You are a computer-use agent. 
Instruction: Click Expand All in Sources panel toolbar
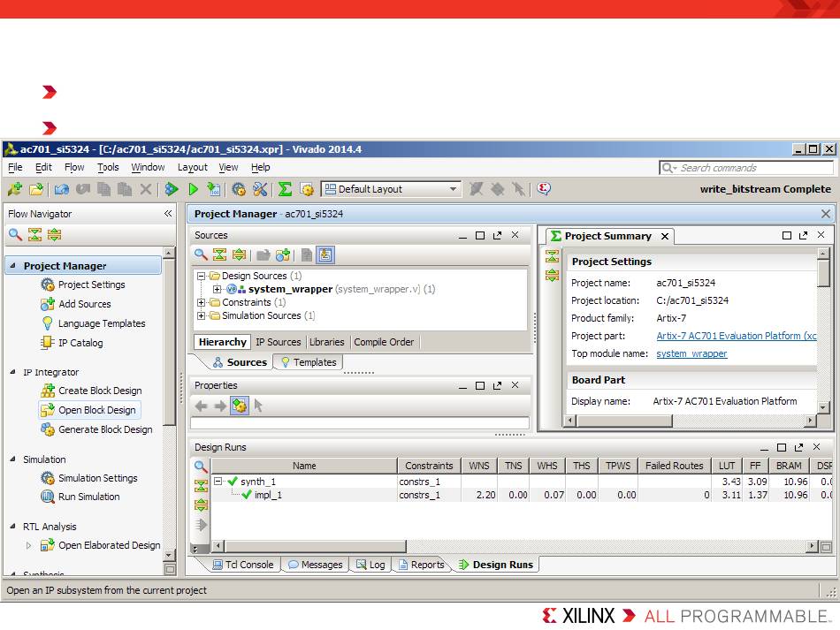click(239, 254)
